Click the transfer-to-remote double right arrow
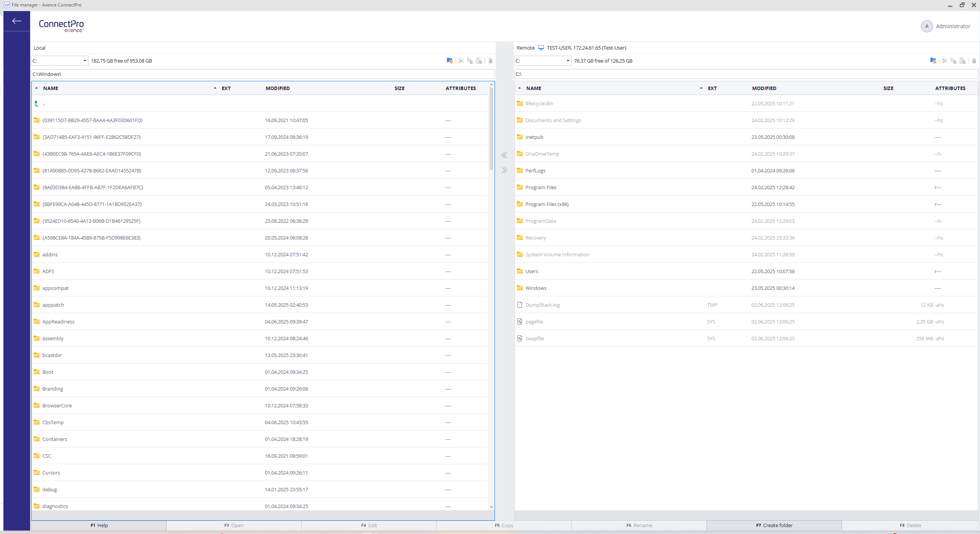This screenshot has height=534, width=980. [x=505, y=170]
